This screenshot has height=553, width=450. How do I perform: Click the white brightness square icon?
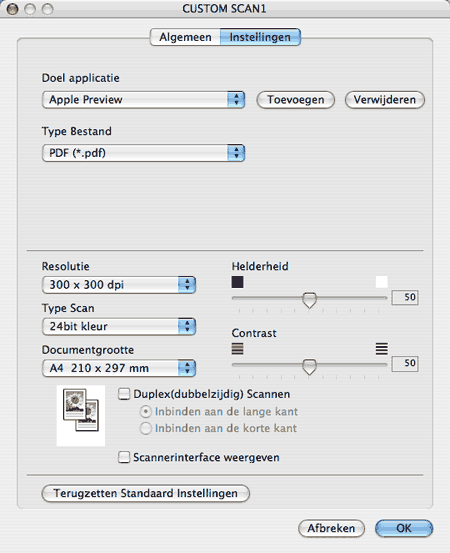[382, 282]
